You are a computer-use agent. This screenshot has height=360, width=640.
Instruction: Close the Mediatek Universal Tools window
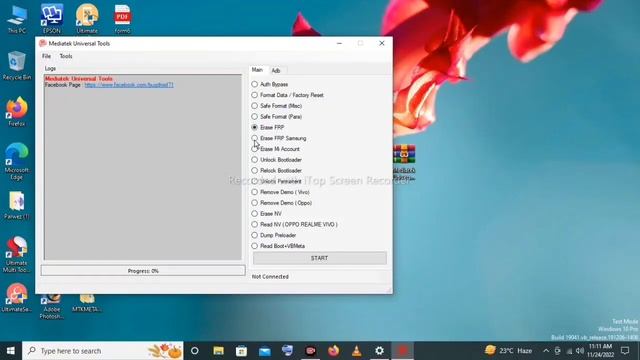coord(382,43)
